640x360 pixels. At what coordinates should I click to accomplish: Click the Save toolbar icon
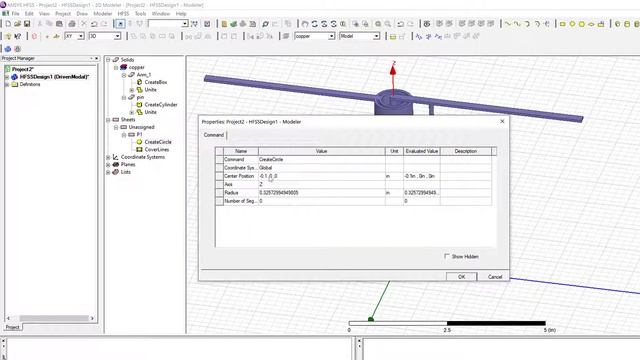pos(27,24)
